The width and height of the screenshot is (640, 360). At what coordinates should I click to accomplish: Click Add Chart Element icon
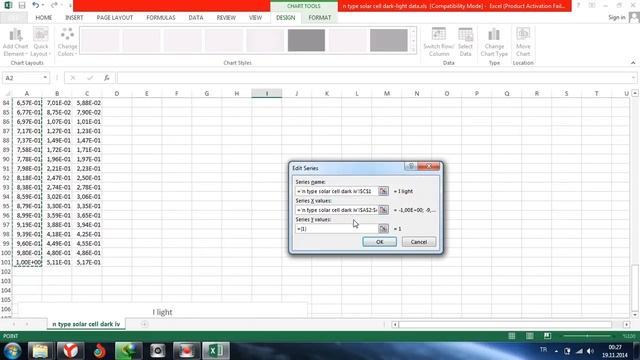click(x=15, y=42)
